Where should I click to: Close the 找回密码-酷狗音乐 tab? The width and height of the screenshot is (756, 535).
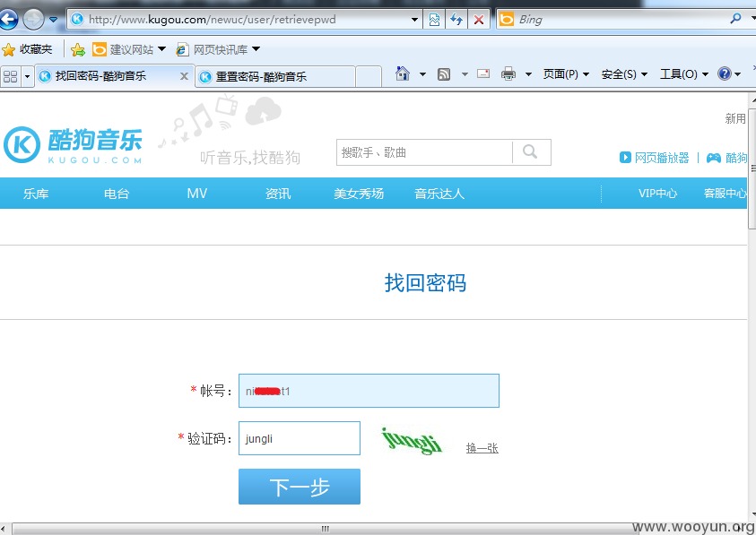184,76
